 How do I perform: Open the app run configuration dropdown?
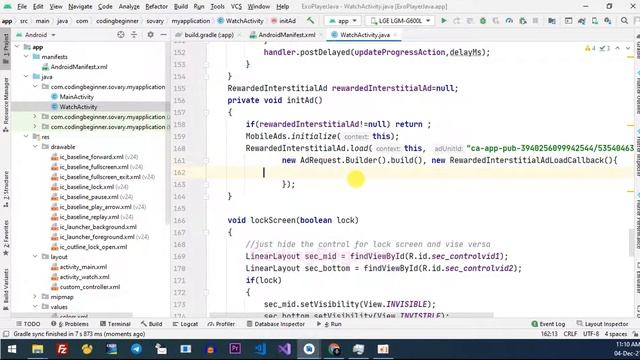[x=343, y=20]
